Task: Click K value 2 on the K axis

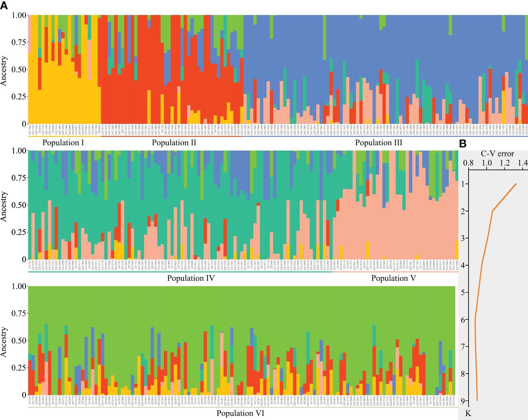Action: coord(463,211)
